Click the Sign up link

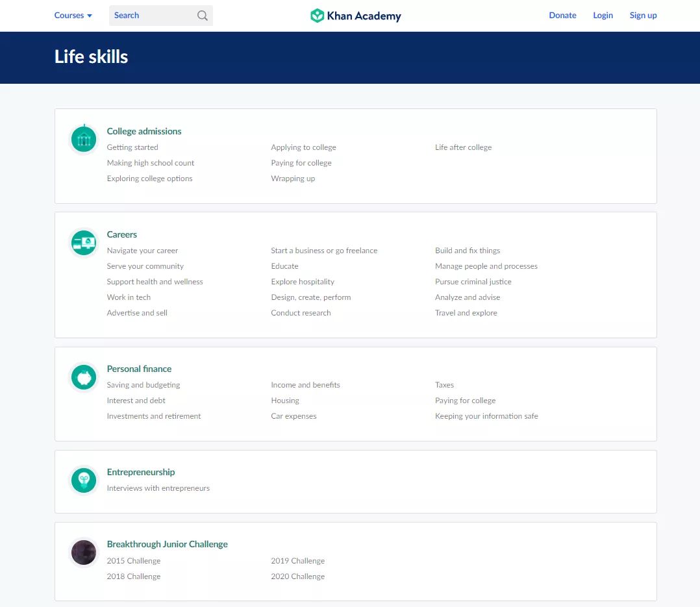pos(643,15)
